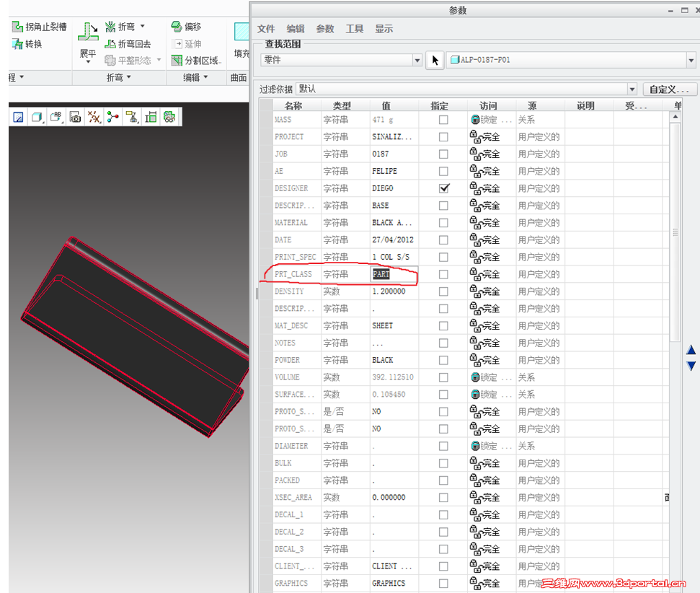
Task: Edit the PRT_CLASS value field PART
Action: point(394,274)
